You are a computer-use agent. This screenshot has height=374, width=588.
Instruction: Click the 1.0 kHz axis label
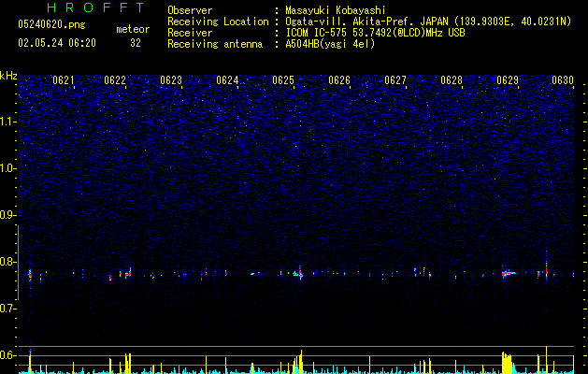[8, 168]
